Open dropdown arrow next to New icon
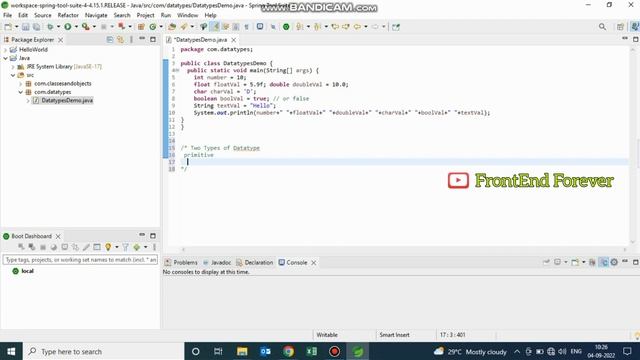Screen dimensions: 640x360 16,27
